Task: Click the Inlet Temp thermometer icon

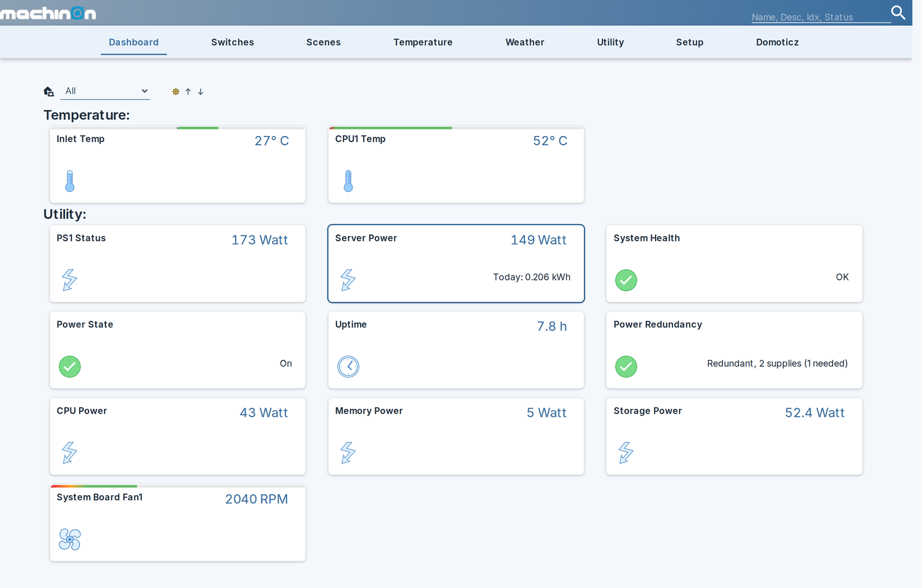Action: (x=70, y=181)
